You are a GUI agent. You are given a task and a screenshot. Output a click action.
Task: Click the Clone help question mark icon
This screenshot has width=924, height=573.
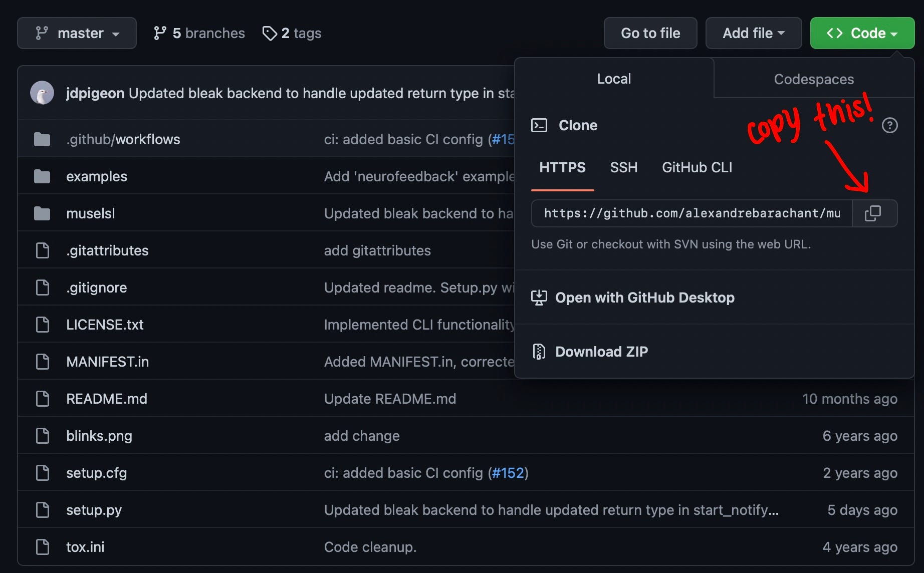889,125
